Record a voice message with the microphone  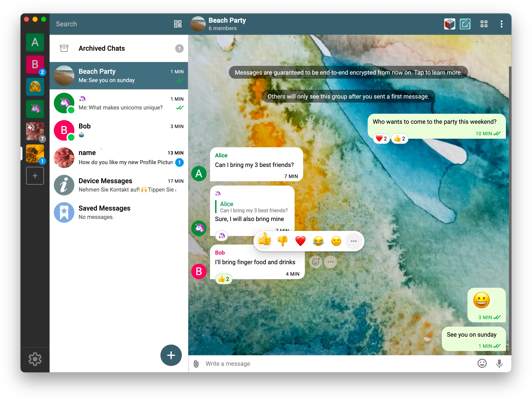click(x=499, y=364)
